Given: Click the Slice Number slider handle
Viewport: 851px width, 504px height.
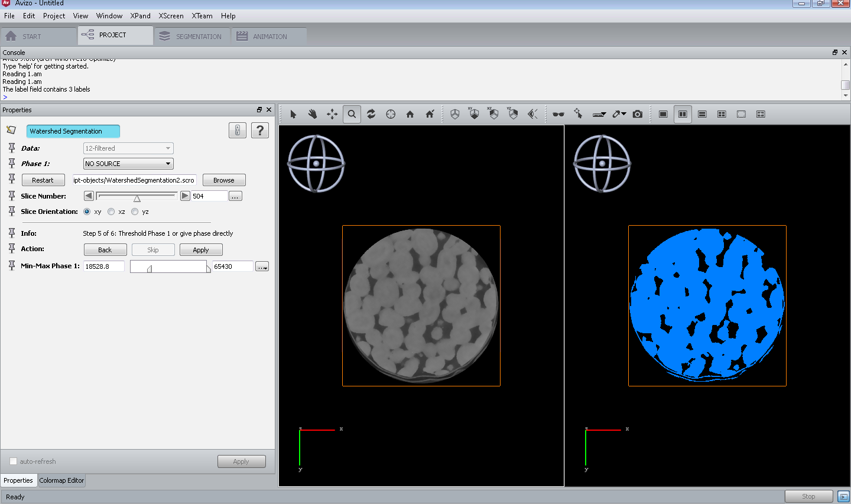Looking at the screenshot, I should click(x=137, y=198).
